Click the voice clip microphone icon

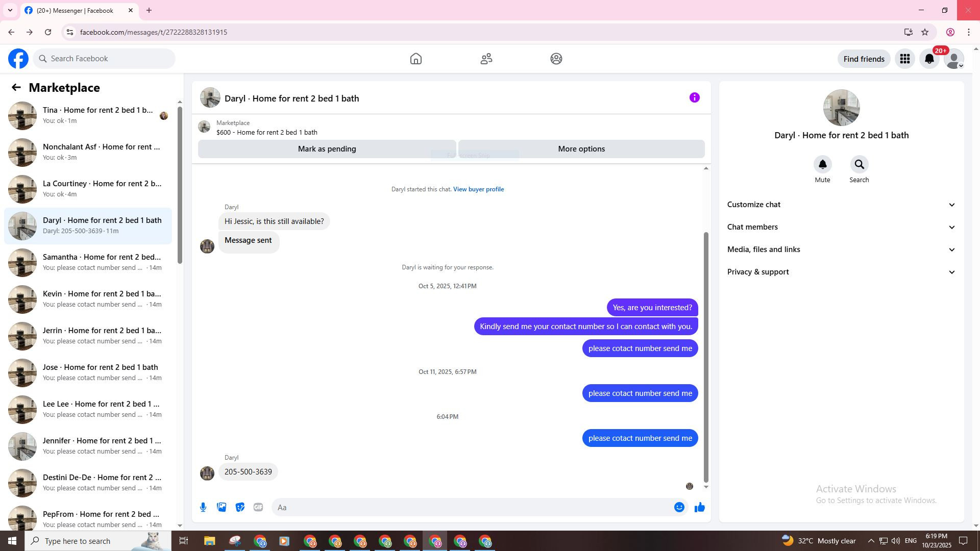coord(203,507)
